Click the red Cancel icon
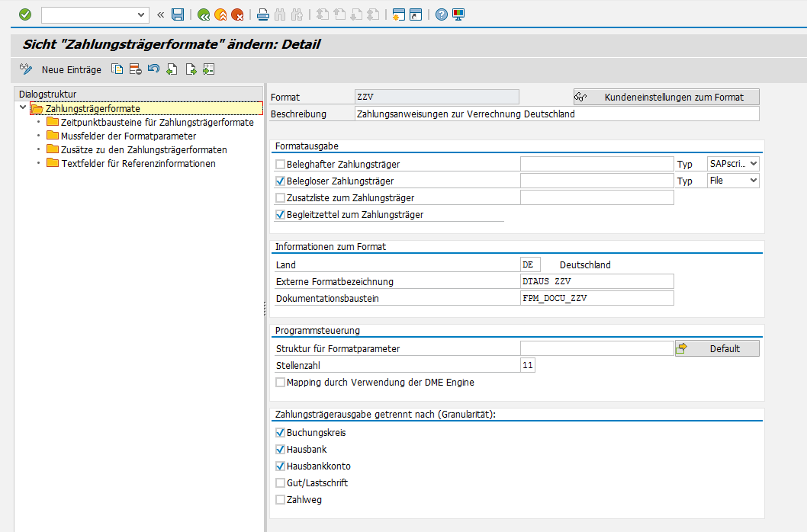Screen dimensions: 807x532 pyautogui.click(x=237, y=14)
